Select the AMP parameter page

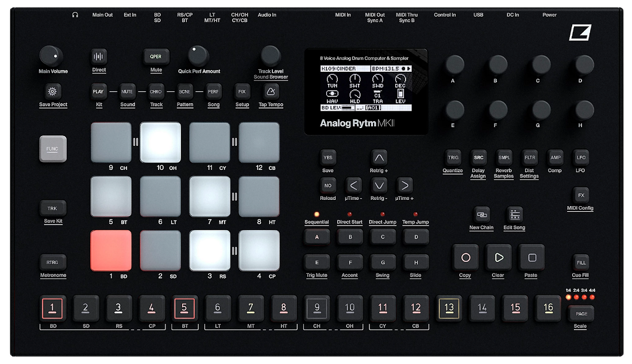point(556,157)
